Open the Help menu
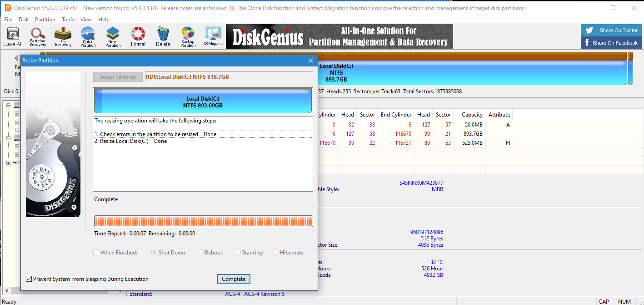Screen dimensions: 644x305 (104, 20)
